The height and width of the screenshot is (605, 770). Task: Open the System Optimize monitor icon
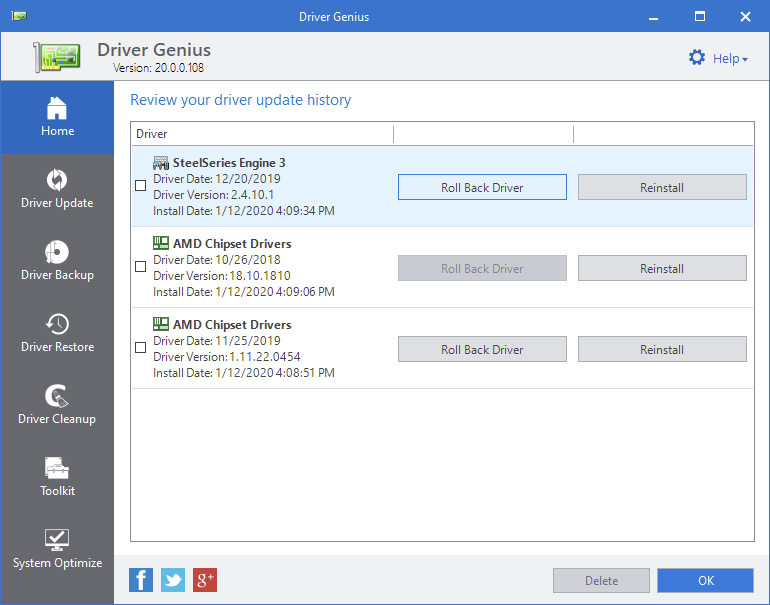57,540
